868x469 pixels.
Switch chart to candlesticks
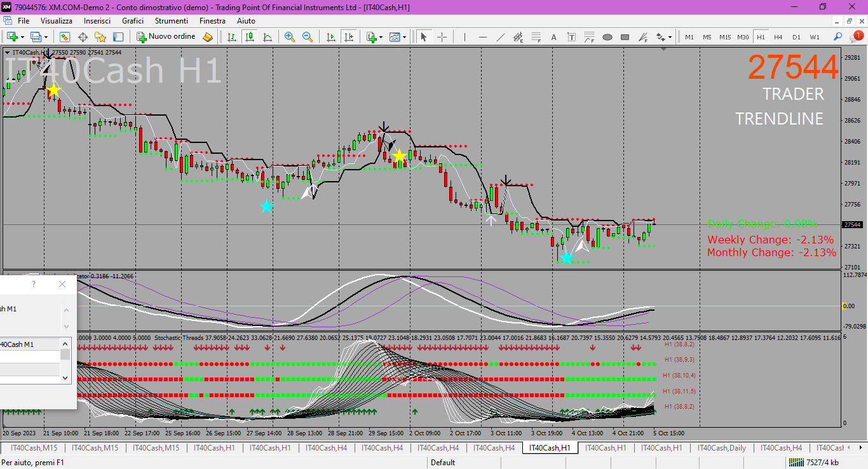[x=250, y=37]
